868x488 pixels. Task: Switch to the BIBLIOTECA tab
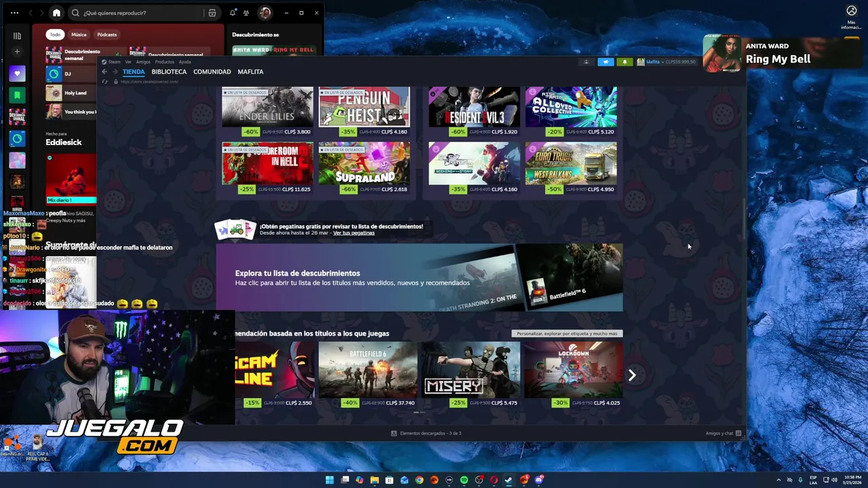coord(169,72)
